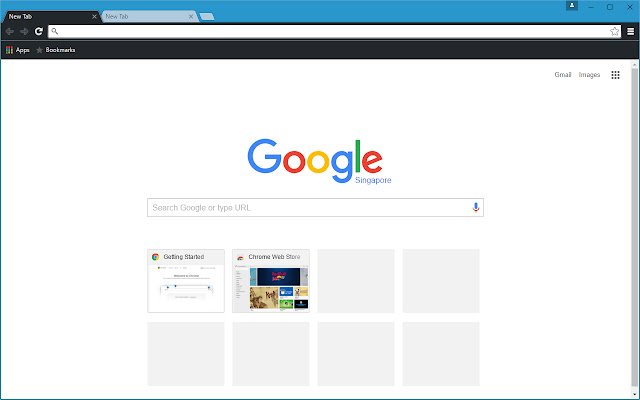Click the browser back arrow
640x400 pixels.
click(10, 31)
